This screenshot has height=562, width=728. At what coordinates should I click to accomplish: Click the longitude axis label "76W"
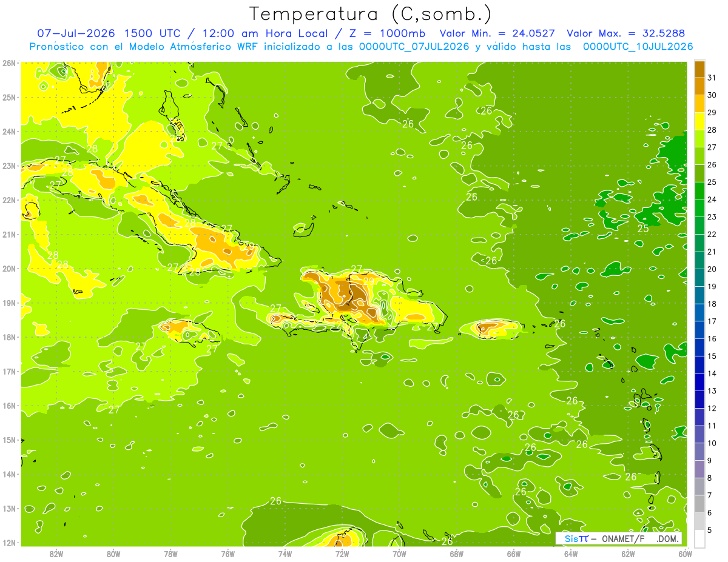tap(227, 553)
